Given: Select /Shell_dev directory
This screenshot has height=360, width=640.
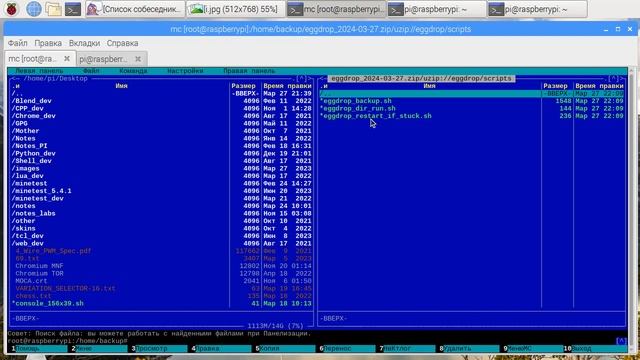Looking at the screenshot, I should pyautogui.click(x=120, y=161).
